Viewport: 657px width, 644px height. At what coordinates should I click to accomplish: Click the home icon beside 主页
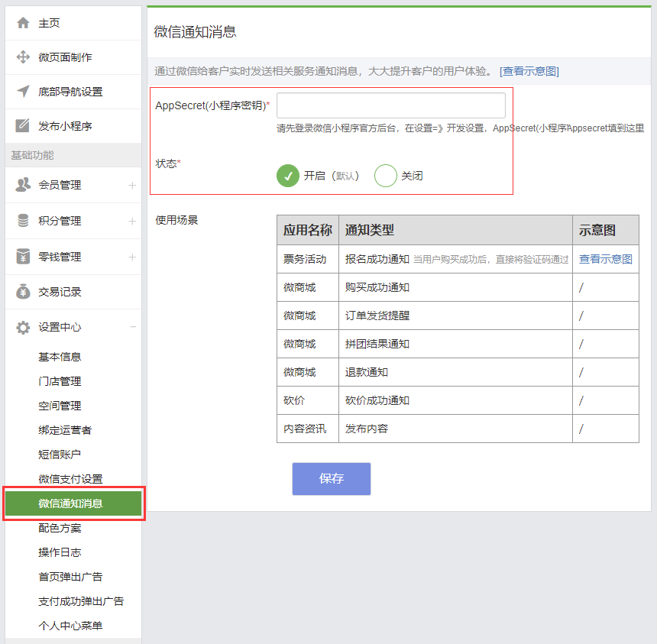click(x=23, y=23)
